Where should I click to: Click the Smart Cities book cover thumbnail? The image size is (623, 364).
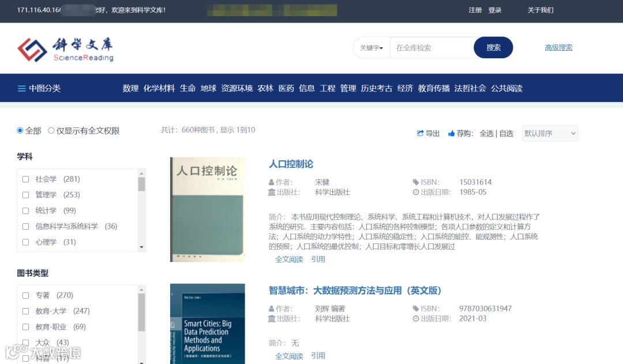pyautogui.click(x=208, y=324)
